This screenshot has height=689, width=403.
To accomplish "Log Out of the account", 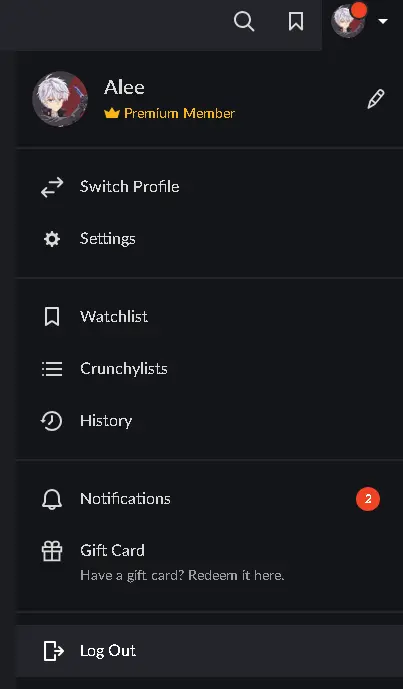I will (209, 651).
